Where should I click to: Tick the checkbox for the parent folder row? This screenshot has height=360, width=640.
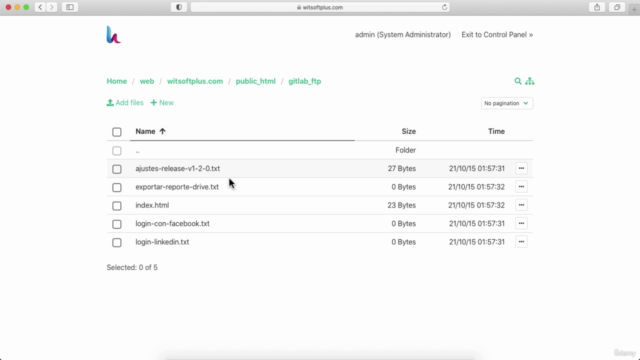[x=117, y=151]
